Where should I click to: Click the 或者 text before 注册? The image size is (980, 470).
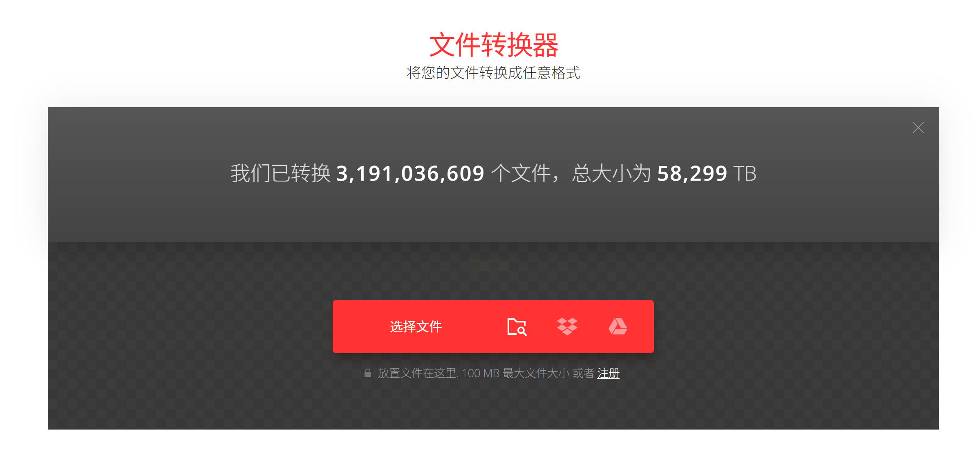[583, 373]
